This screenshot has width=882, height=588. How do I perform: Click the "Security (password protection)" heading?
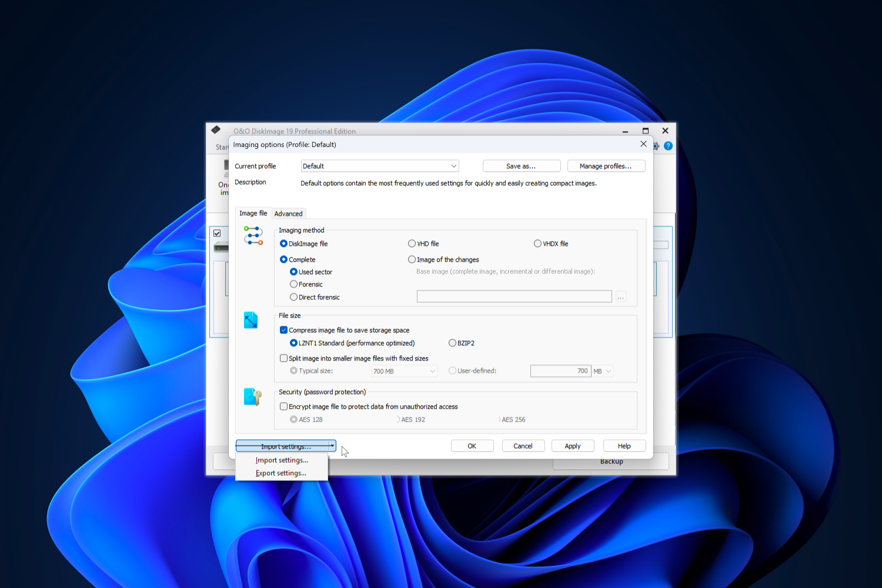click(x=322, y=392)
